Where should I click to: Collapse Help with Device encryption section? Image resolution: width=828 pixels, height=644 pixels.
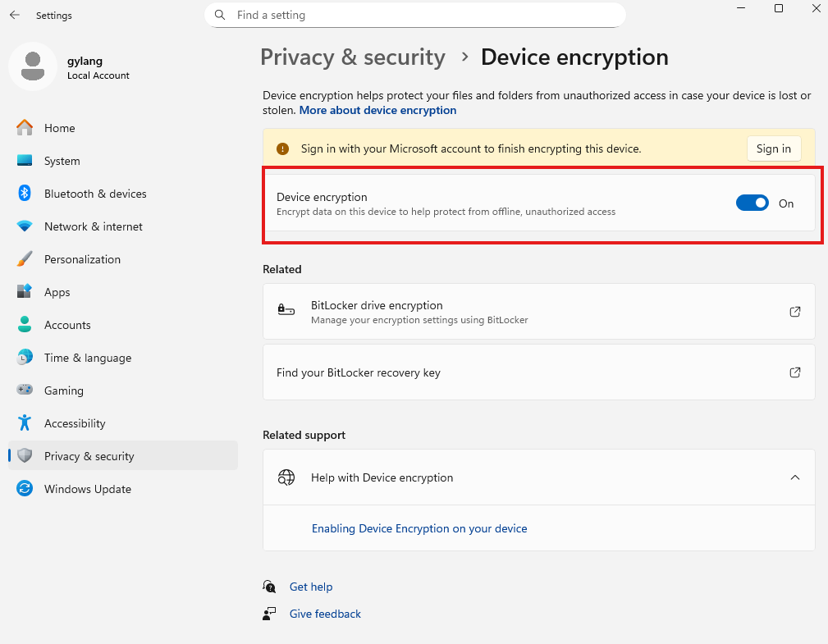(794, 477)
